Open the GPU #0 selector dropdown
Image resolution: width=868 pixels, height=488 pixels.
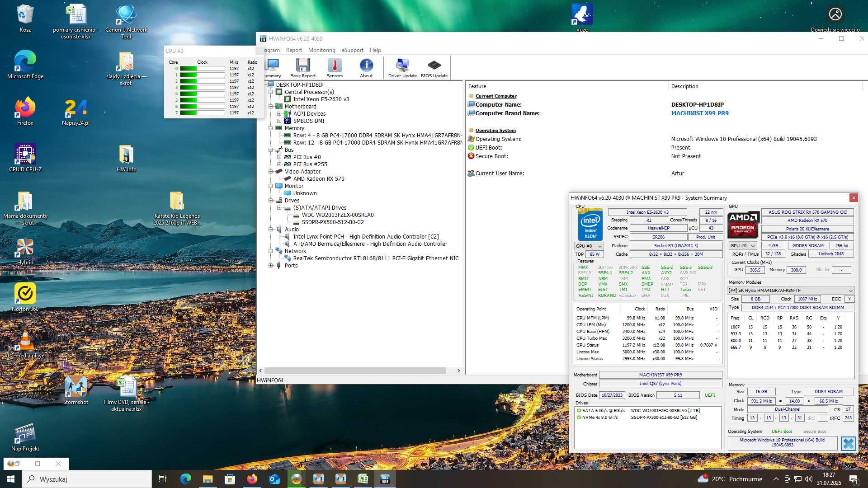click(743, 245)
